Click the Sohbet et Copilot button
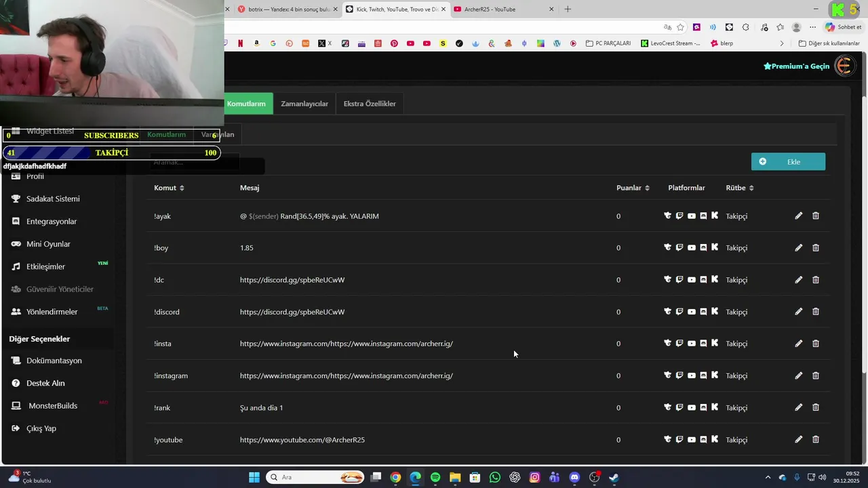This screenshot has width=868, height=488. pos(844,27)
